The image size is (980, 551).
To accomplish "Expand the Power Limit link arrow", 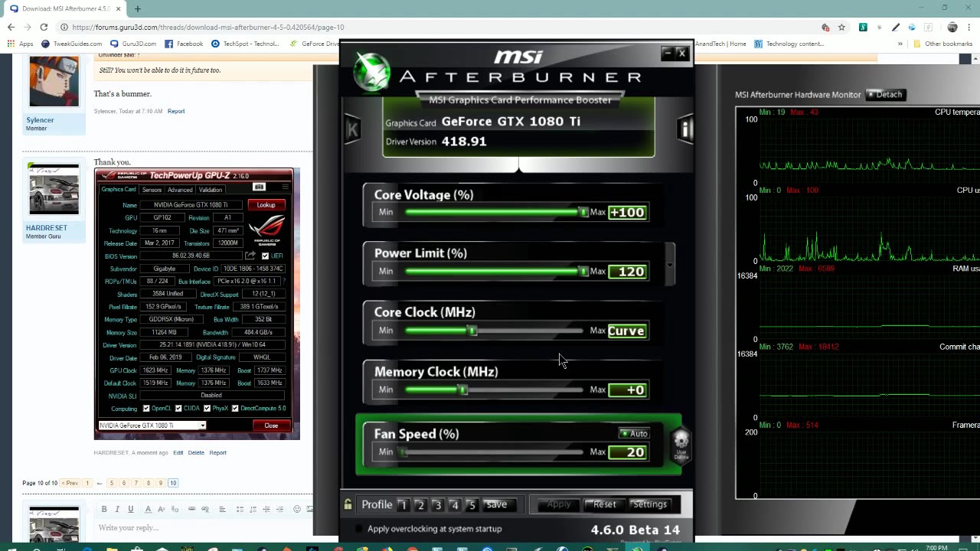I will (x=670, y=266).
